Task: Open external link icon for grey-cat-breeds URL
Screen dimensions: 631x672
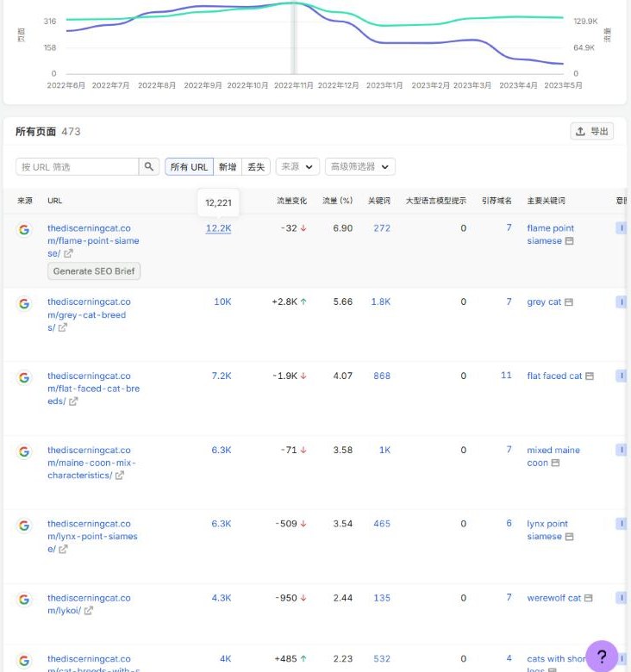Action: [63, 328]
